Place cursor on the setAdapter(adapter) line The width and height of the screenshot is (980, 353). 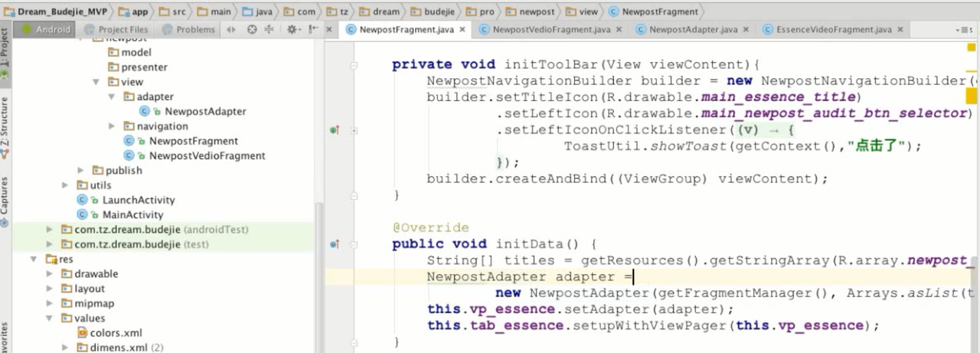(580, 309)
